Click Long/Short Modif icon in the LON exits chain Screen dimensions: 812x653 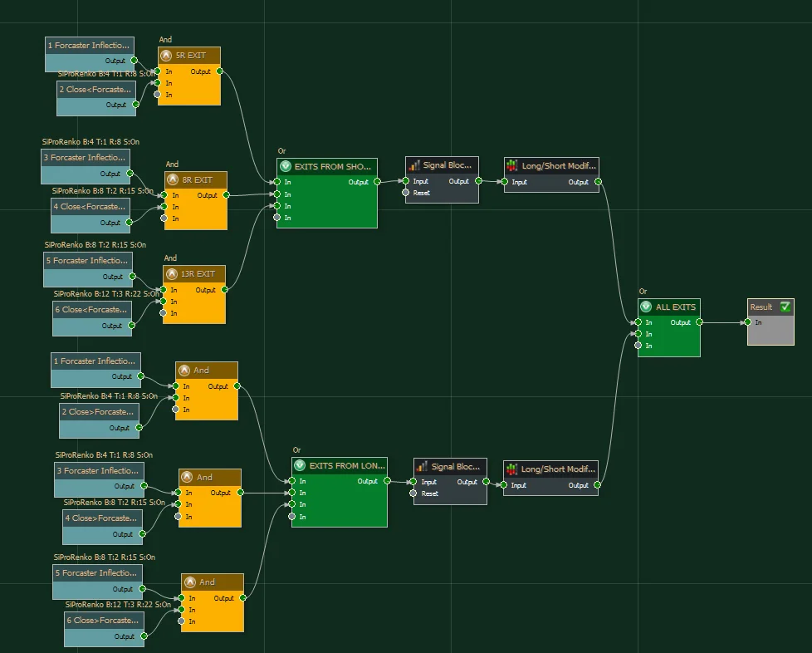coord(511,469)
